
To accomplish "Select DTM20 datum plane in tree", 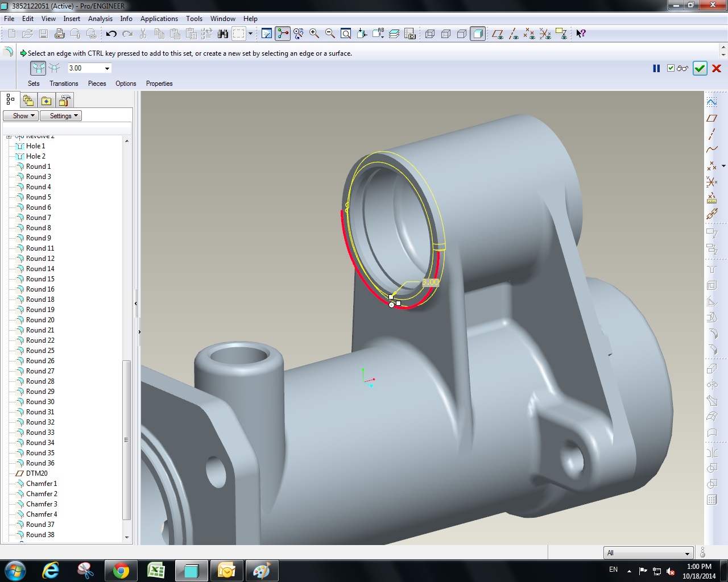I will (x=36, y=473).
